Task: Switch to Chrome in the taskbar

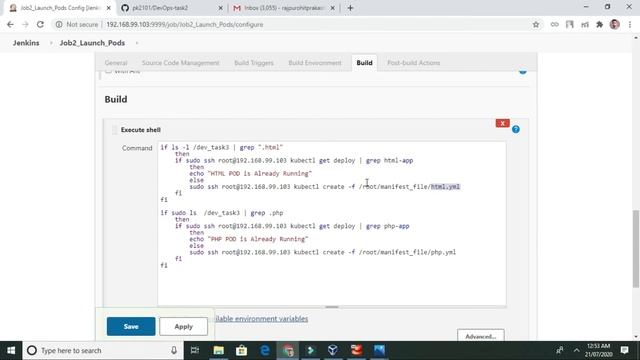Action: click(288, 350)
